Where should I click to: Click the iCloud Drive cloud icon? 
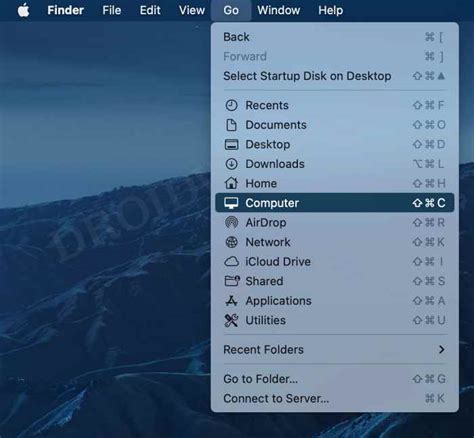click(231, 262)
